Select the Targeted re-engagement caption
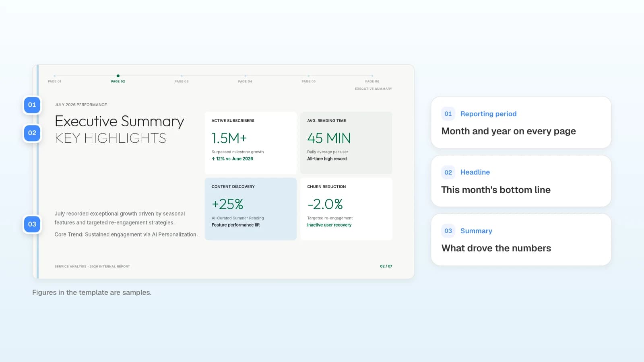Screen dimensions: 644x362 330,218
